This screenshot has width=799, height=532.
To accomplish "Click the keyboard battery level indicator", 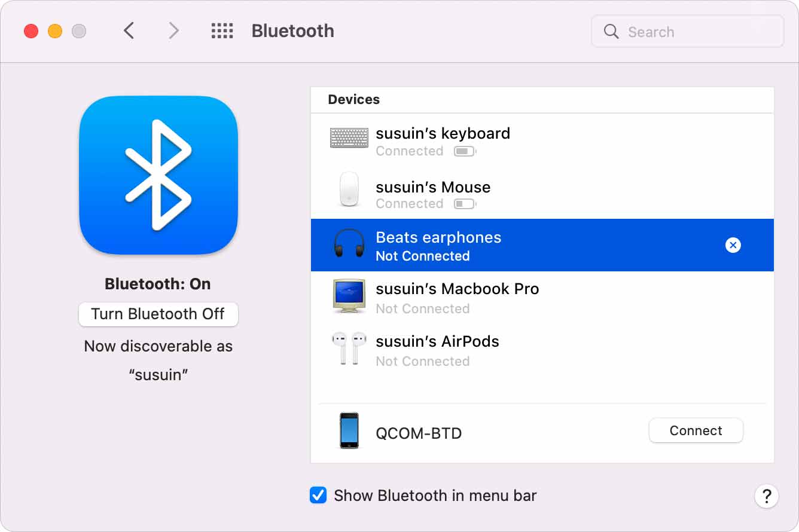I will coord(465,151).
